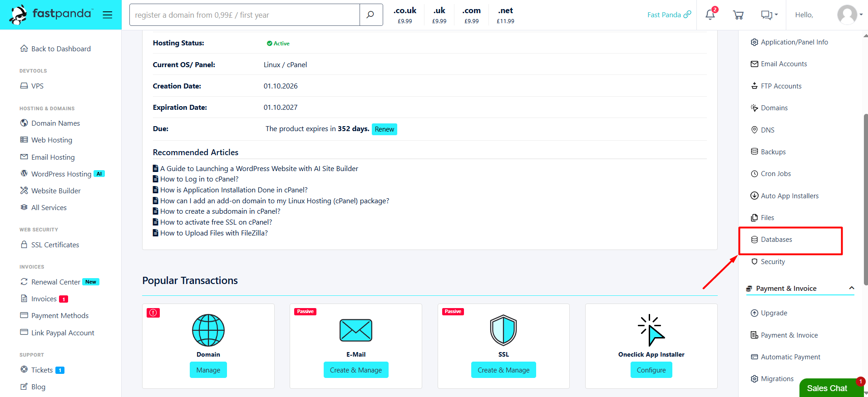Click the user avatar icon

[x=847, y=15]
